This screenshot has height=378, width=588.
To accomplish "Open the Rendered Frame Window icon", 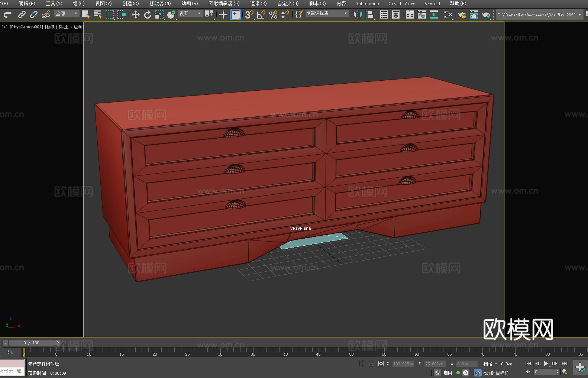I will click(x=474, y=14).
